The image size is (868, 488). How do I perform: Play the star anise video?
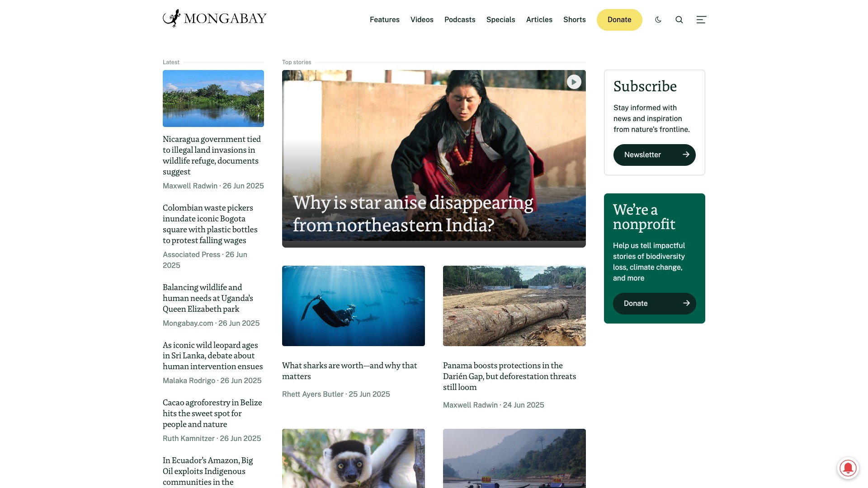coord(574,82)
